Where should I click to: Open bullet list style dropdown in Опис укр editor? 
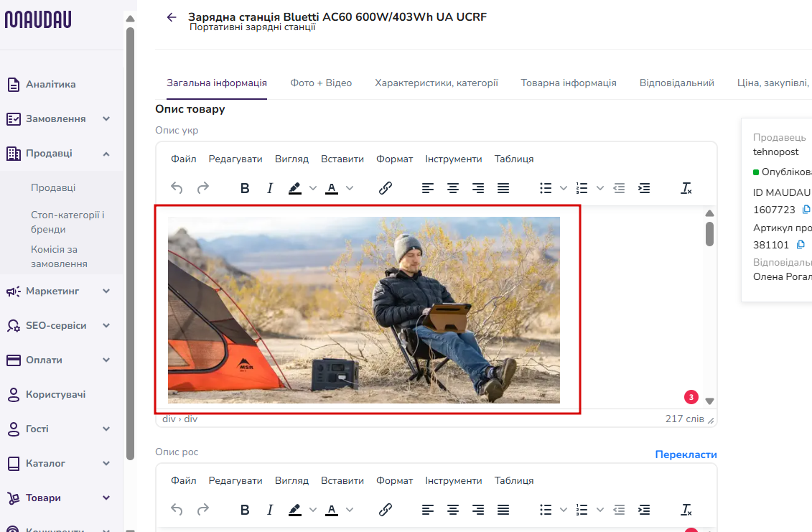click(564, 188)
